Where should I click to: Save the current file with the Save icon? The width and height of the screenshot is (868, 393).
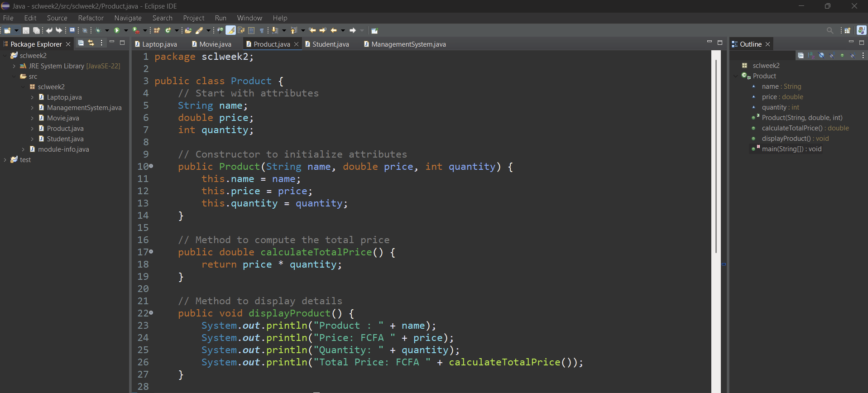click(x=26, y=30)
